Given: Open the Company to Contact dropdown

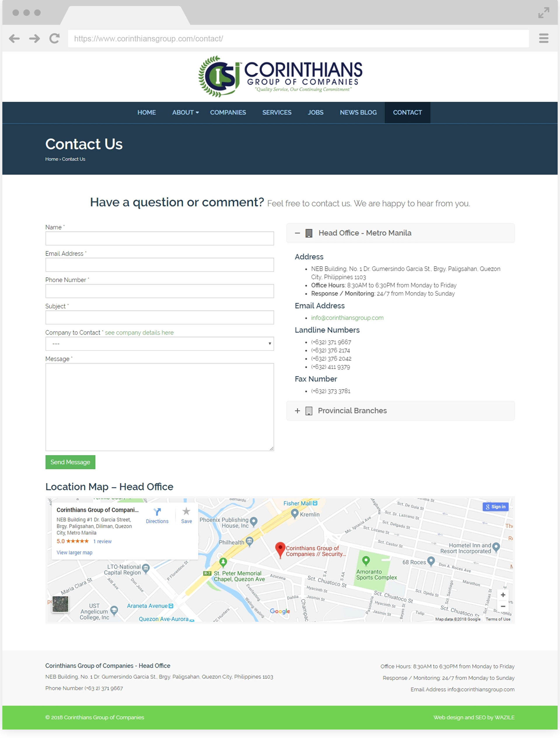Looking at the screenshot, I should [160, 344].
